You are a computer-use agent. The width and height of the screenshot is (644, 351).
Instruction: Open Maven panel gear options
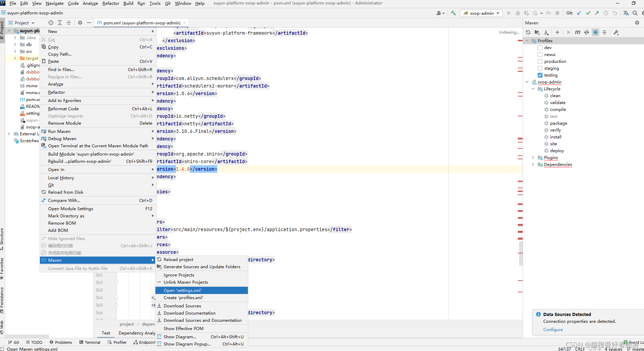(637, 23)
